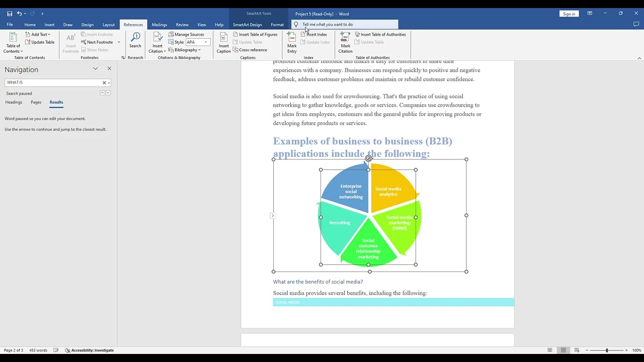Expand the Bibliography dropdown
This screenshot has height=362, width=644.
(185, 50)
